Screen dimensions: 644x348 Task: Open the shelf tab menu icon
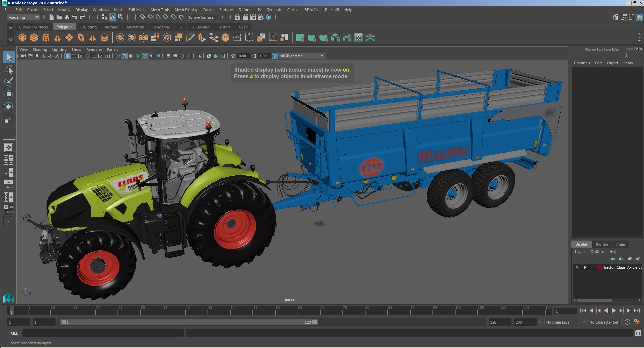pos(11,27)
